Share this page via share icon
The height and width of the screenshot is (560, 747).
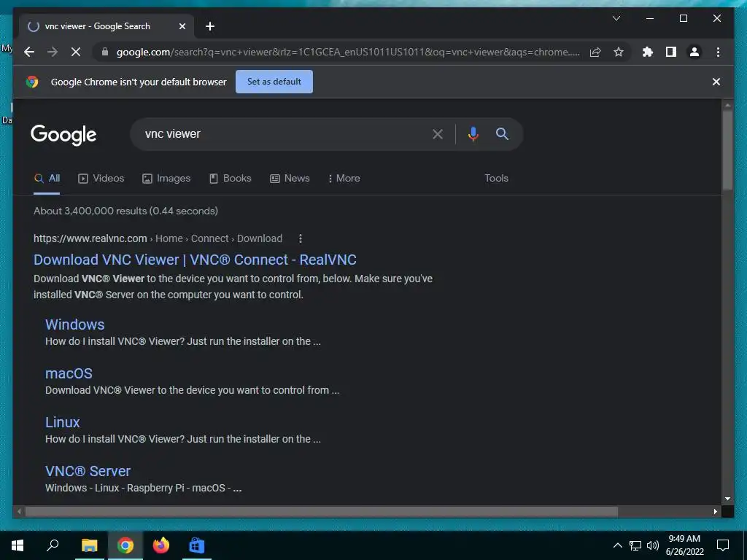[595, 52]
